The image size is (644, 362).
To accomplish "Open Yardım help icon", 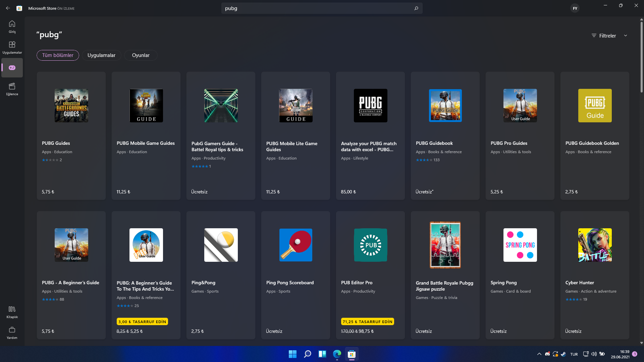I will (12, 333).
